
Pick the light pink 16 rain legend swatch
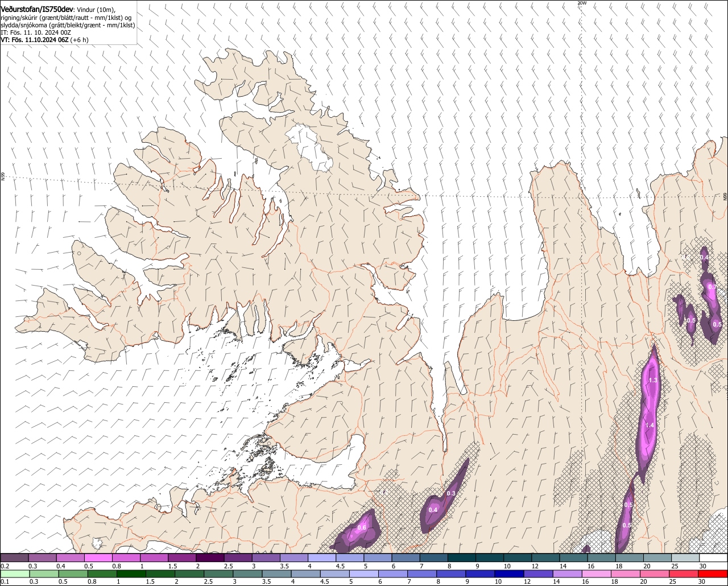tap(597, 573)
